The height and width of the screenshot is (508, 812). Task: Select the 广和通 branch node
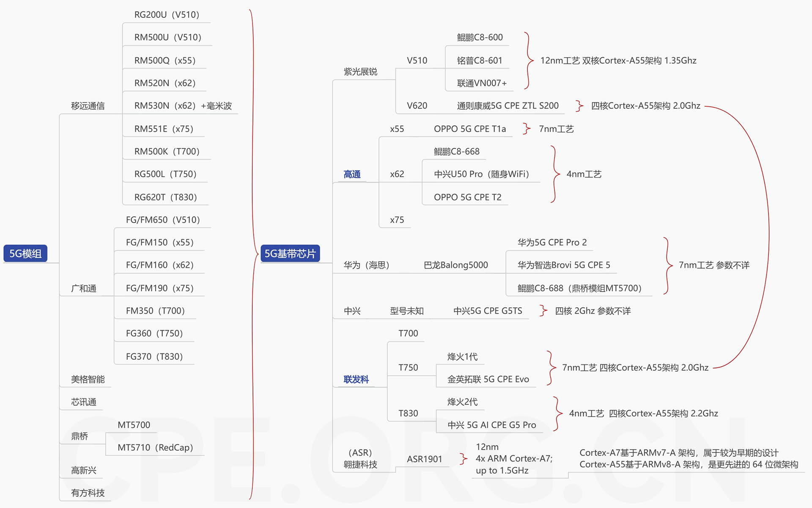[x=83, y=288]
